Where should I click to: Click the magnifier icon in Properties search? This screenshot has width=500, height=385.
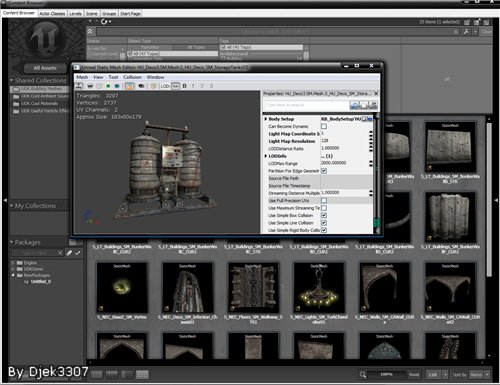[x=354, y=105]
